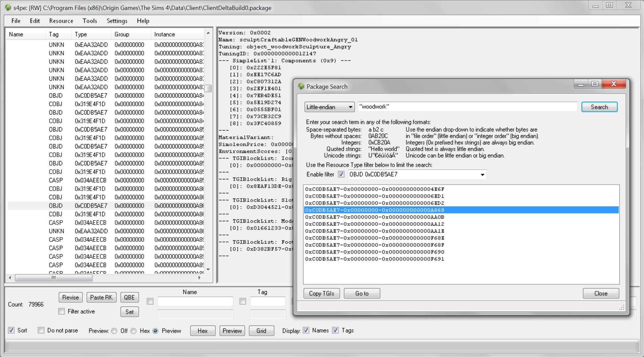
Task: Select highlighted search result ending in A868
Action: pyautogui.click(x=461, y=210)
